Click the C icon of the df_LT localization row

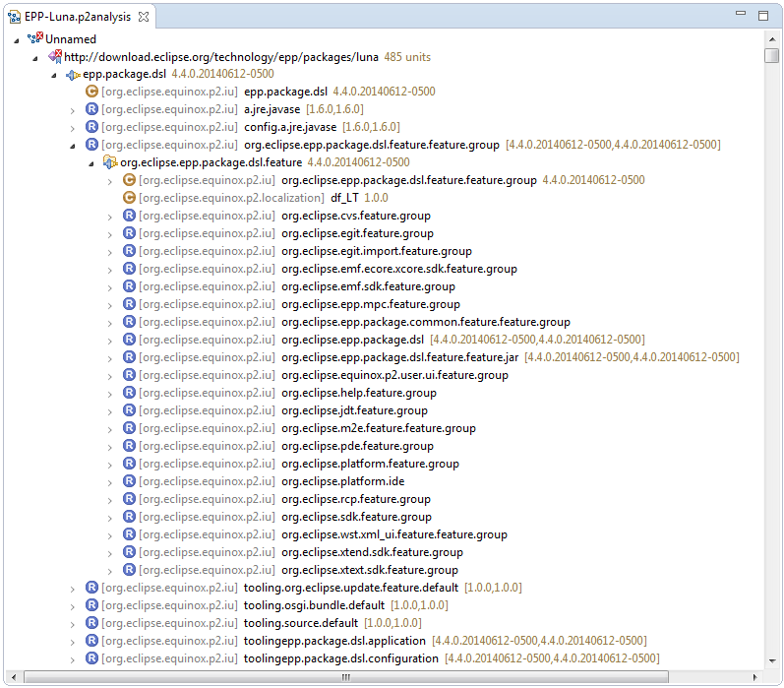130,198
